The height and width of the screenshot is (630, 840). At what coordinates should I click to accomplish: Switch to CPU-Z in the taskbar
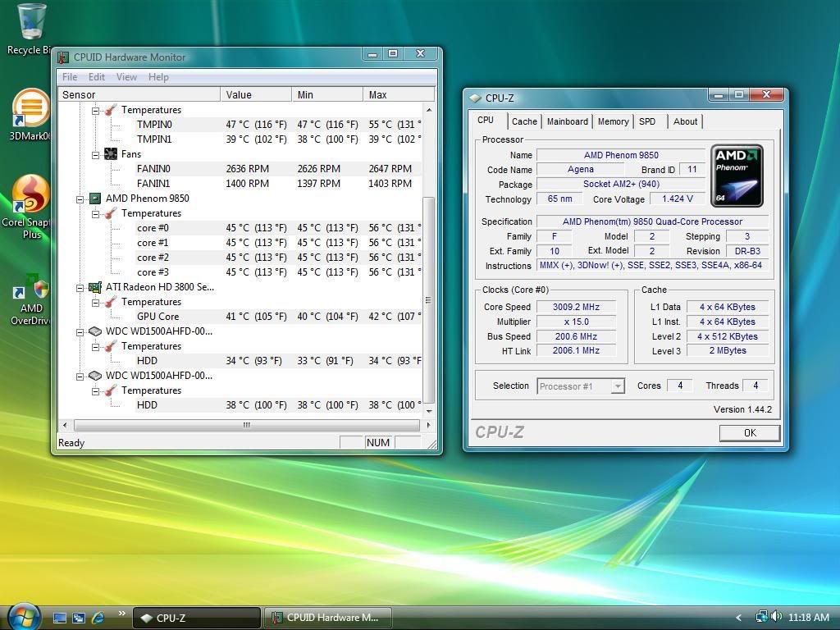(197, 618)
